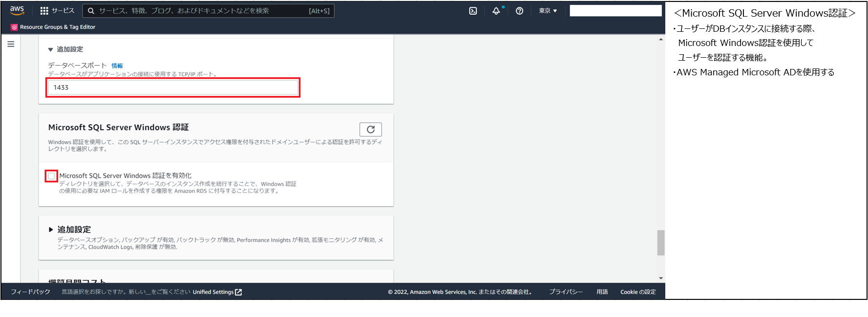Collapse the 追加設定 section above database port

click(65, 49)
